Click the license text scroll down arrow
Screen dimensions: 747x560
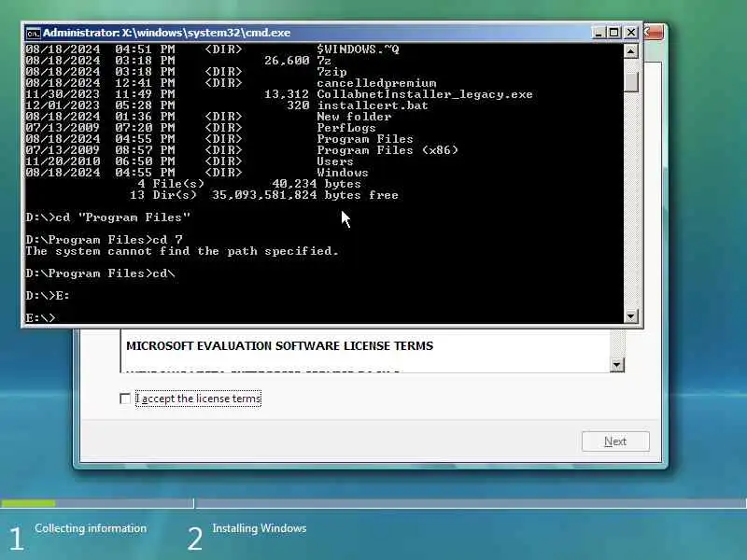(x=617, y=365)
